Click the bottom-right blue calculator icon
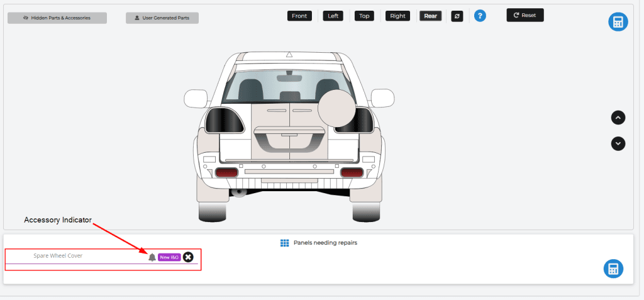The image size is (644, 300). click(613, 269)
